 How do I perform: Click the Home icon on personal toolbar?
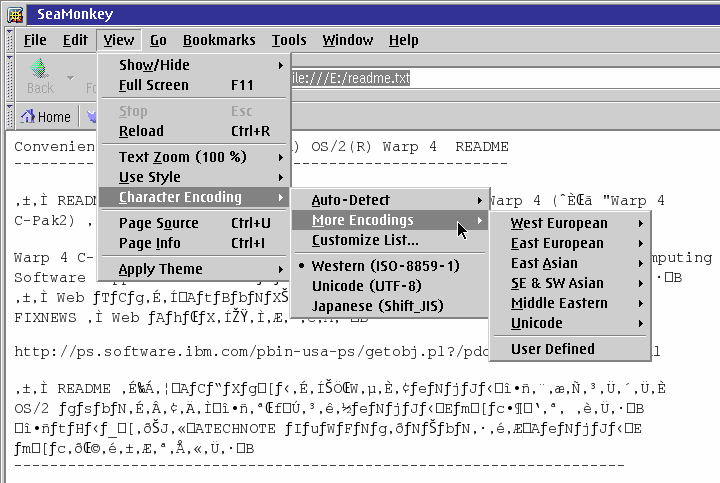coord(28,117)
